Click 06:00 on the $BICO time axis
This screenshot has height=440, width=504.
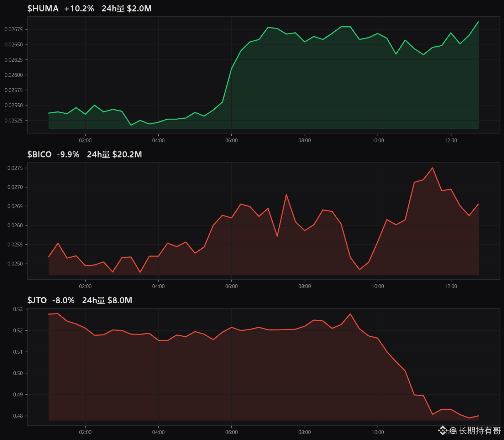[232, 286]
